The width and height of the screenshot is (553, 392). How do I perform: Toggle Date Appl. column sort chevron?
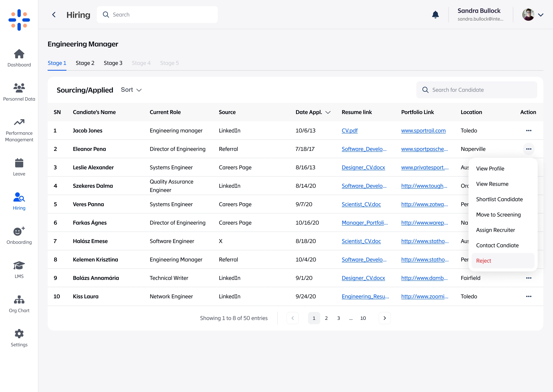(328, 112)
